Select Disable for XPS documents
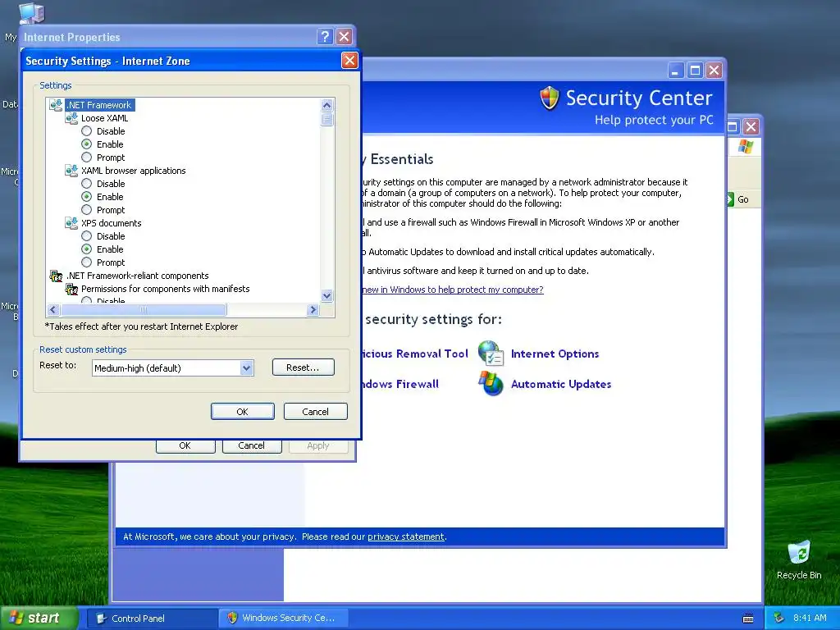Screen dimensions: 840x630 click(86, 236)
